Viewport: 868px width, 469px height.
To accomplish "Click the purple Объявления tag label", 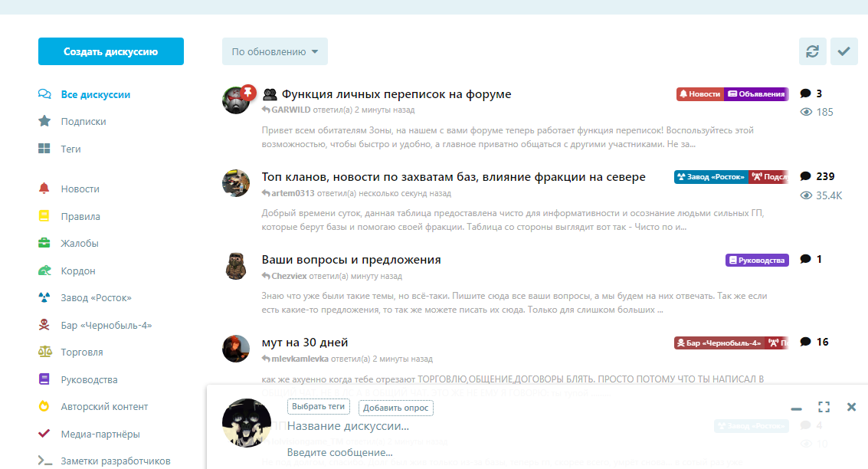I will coord(756,94).
